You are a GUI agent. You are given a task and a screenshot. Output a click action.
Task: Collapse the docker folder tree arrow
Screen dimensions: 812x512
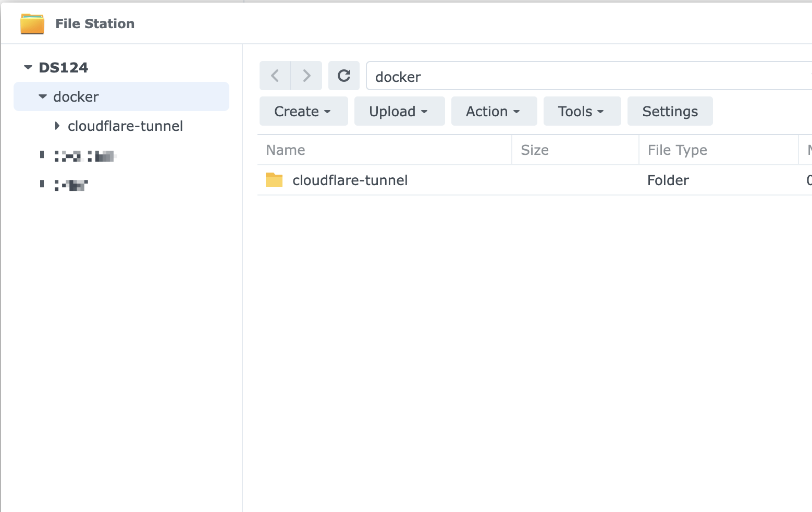(43, 96)
